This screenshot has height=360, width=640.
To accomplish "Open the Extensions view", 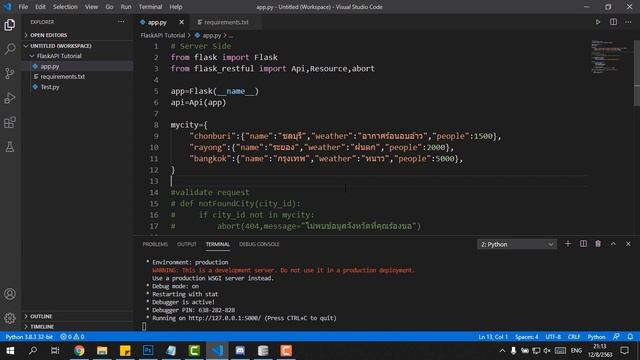I will [10, 122].
